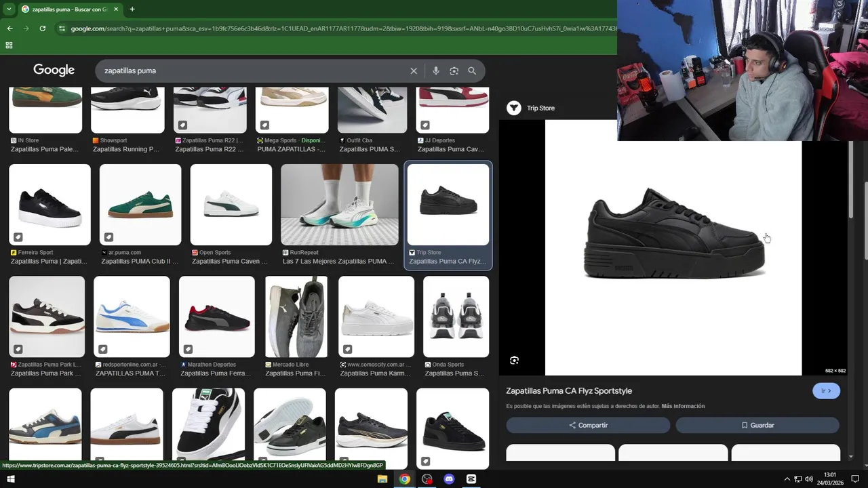Viewport: 868px width, 488px height.
Task: Open redsportonline blue stripe shoe thumbnail
Action: [132, 317]
